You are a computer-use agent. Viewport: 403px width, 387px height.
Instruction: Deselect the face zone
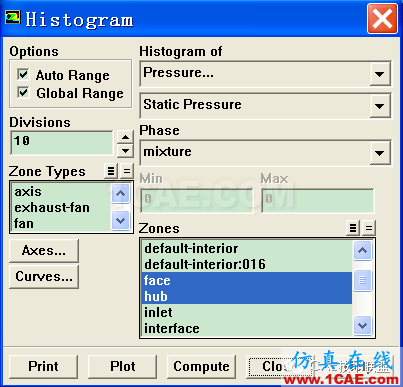247,280
